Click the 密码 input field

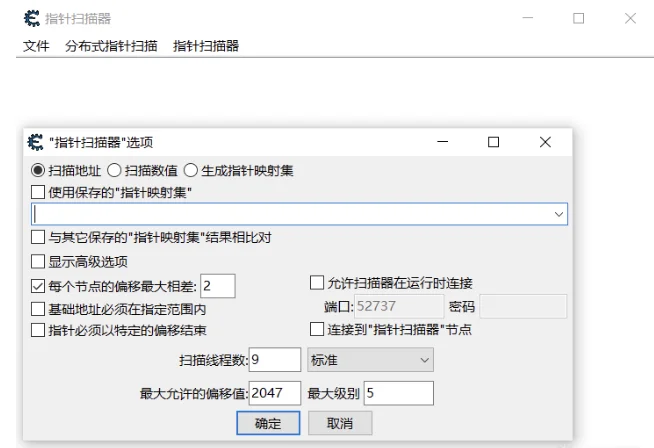[x=523, y=306]
